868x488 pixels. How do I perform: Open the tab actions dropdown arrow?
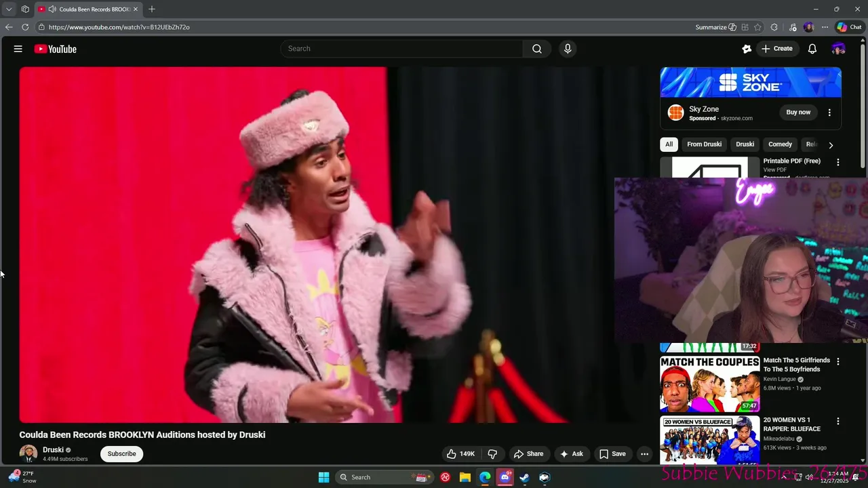point(9,9)
